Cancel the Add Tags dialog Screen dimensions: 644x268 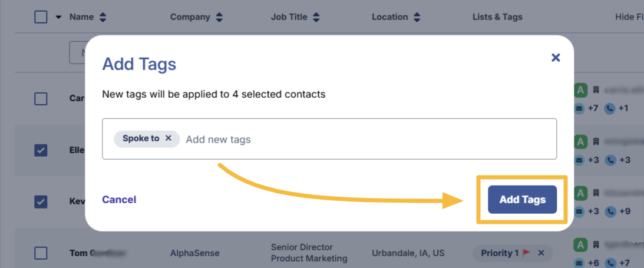tap(119, 200)
